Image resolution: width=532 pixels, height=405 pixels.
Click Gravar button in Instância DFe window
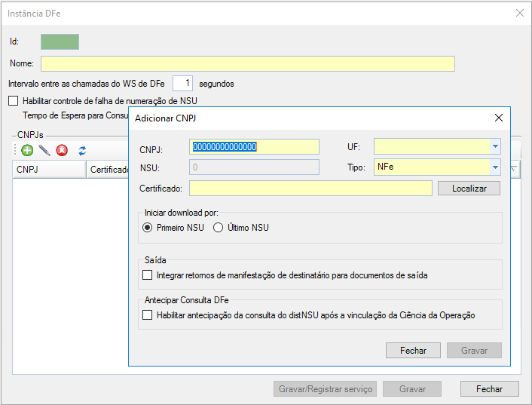(x=412, y=388)
